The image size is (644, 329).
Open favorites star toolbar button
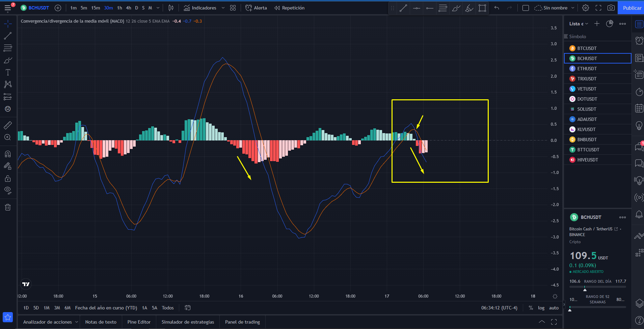click(8, 317)
